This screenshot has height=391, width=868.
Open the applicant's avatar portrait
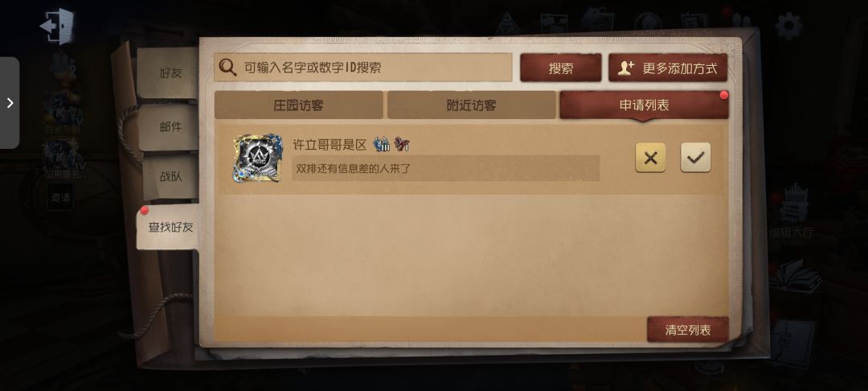click(x=257, y=158)
